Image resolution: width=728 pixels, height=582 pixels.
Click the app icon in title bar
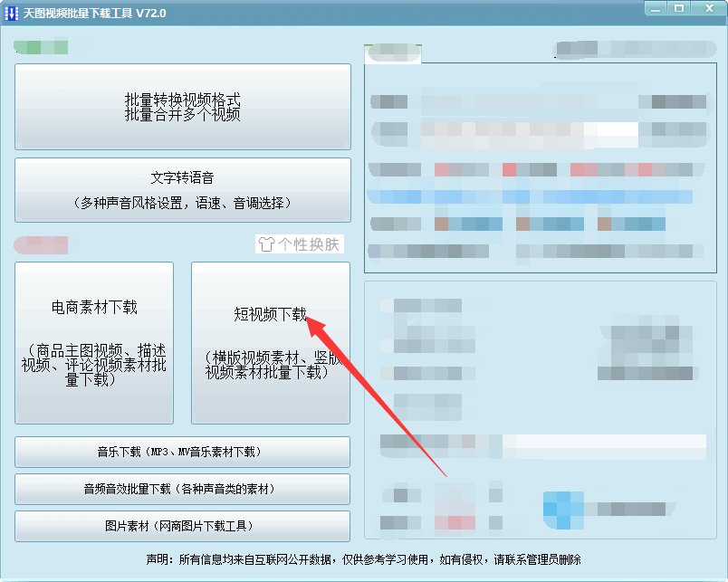point(13,13)
